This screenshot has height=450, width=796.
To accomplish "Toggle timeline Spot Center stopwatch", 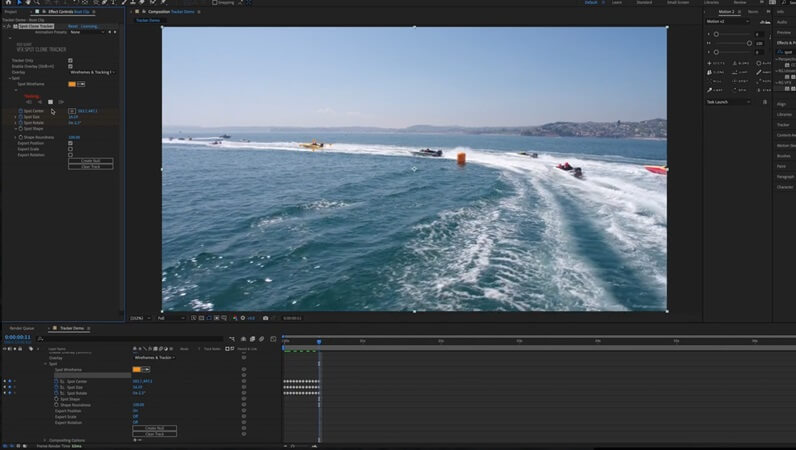I will pos(56,381).
